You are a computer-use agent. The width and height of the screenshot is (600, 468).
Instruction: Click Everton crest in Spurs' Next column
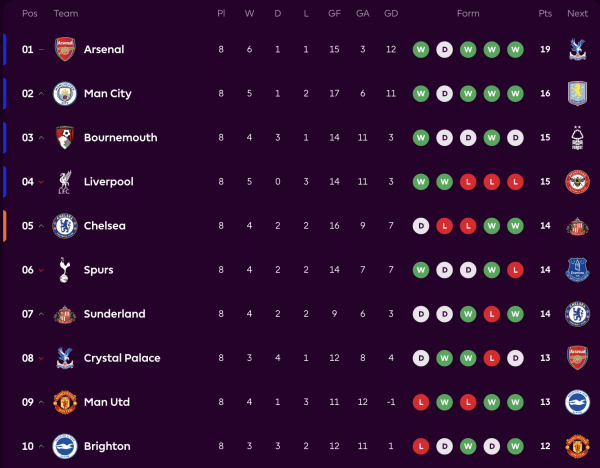(x=577, y=269)
